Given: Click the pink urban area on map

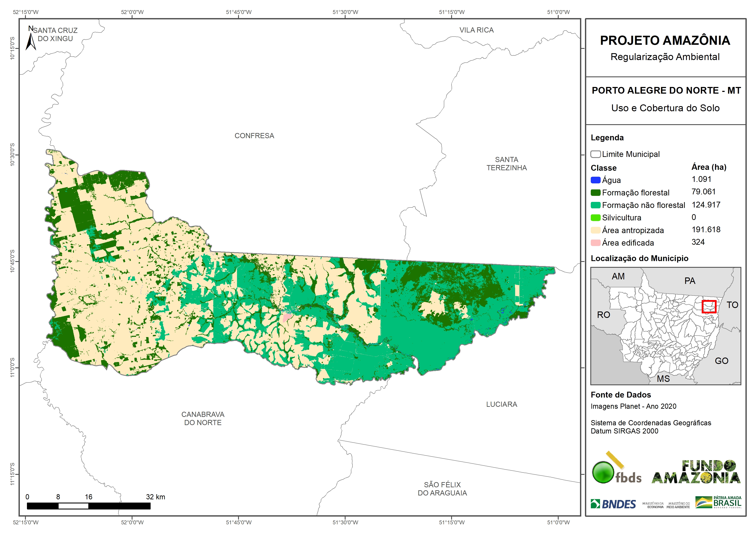Looking at the screenshot, I should pyautogui.click(x=287, y=317).
